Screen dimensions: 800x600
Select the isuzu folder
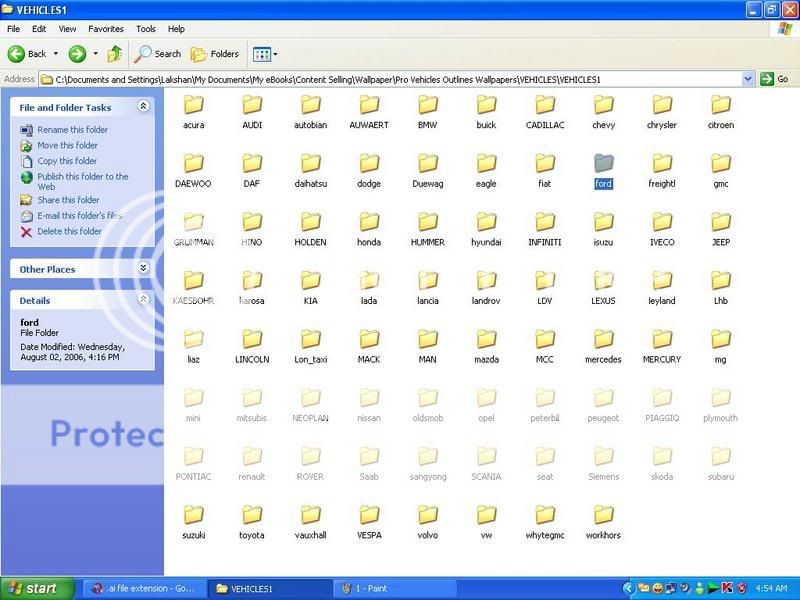click(x=604, y=230)
